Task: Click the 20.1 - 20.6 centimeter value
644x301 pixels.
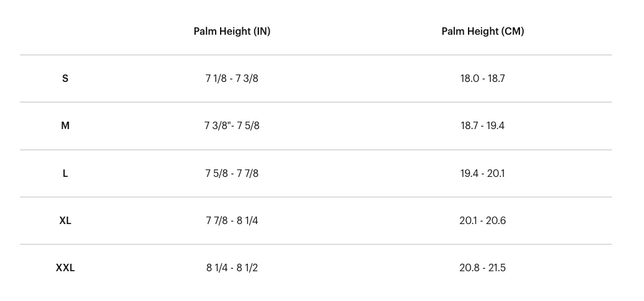Action: tap(483, 220)
